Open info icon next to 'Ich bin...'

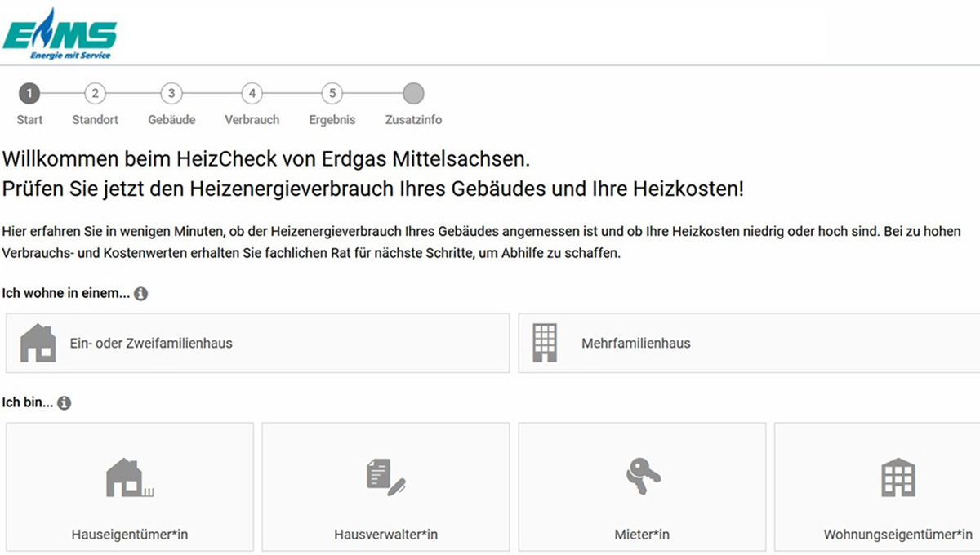[x=64, y=403]
